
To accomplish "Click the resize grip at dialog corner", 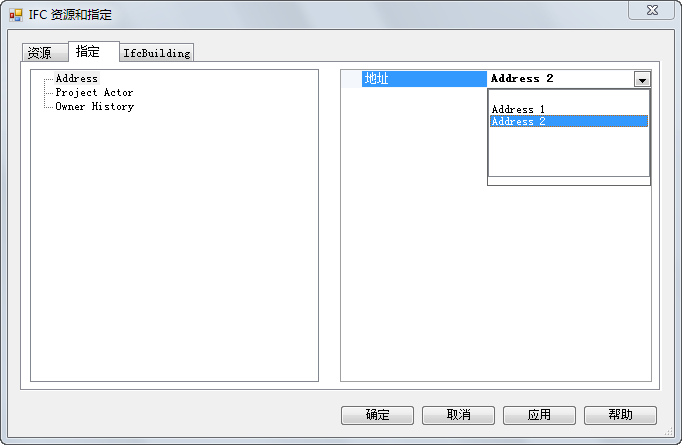I will pyautogui.click(x=669, y=432).
